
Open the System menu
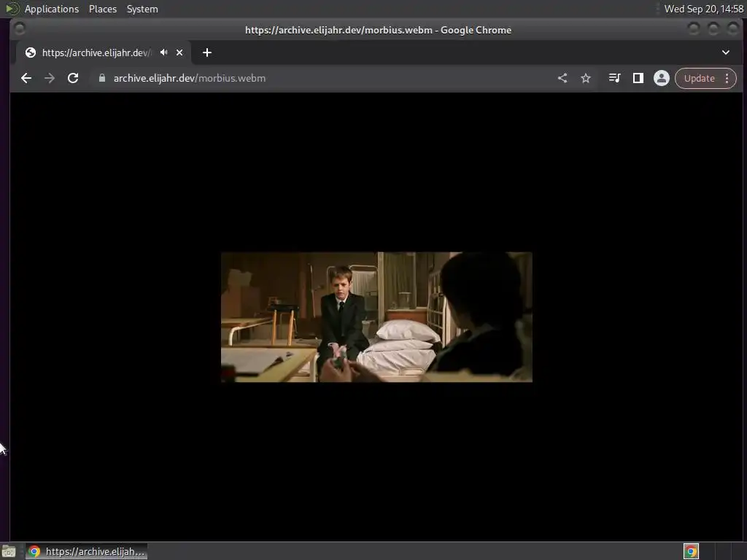[x=142, y=9]
